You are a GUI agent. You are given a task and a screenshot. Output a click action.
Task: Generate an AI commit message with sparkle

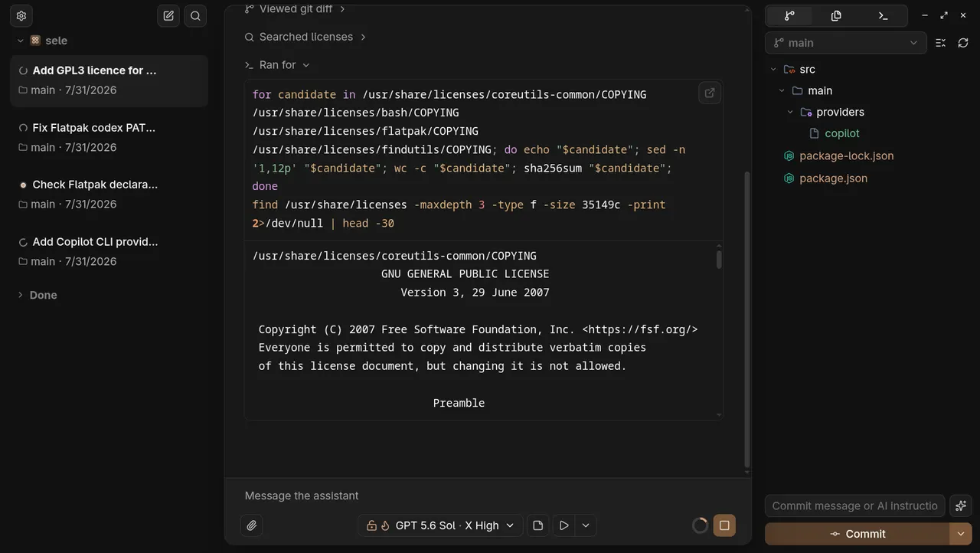coord(961,506)
